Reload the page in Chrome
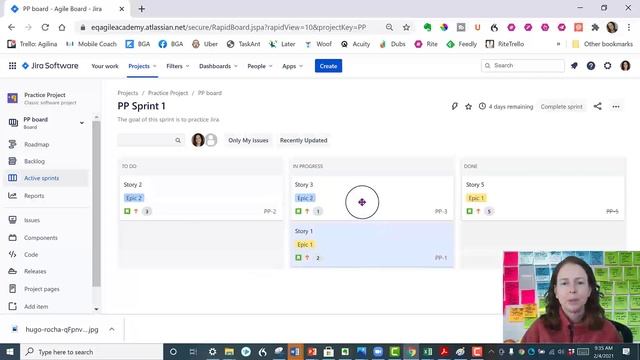The width and height of the screenshot is (640, 360). click(45, 27)
